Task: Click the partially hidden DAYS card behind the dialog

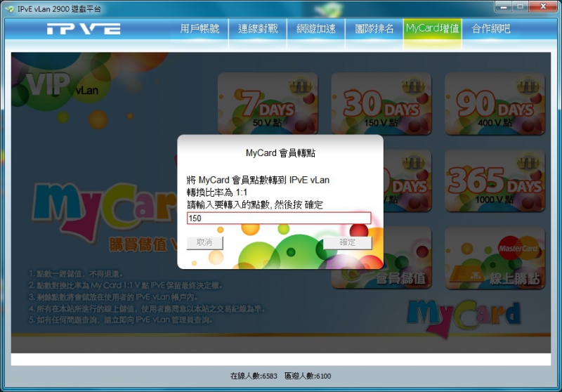Action: (x=407, y=181)
